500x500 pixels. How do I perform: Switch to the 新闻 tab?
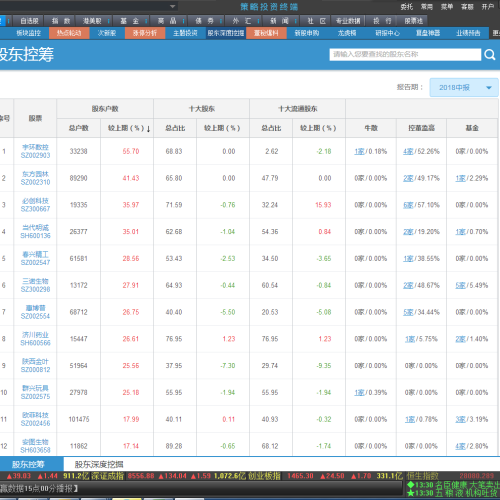click(279, 21)
